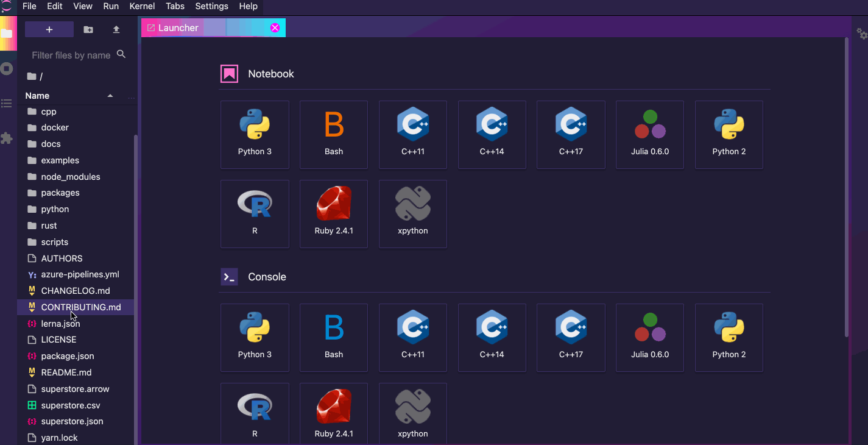Click the upload files icon

click(116, 29)
